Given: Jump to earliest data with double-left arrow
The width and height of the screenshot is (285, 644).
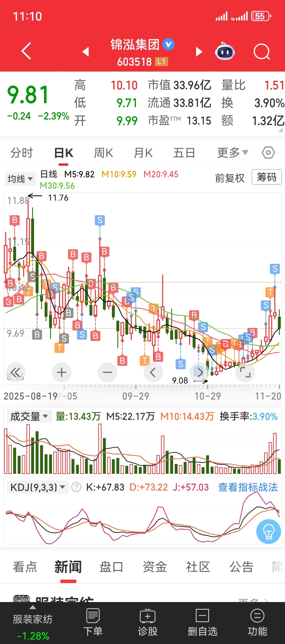Looking at the screenshot, I should click(x=16, y=372).
